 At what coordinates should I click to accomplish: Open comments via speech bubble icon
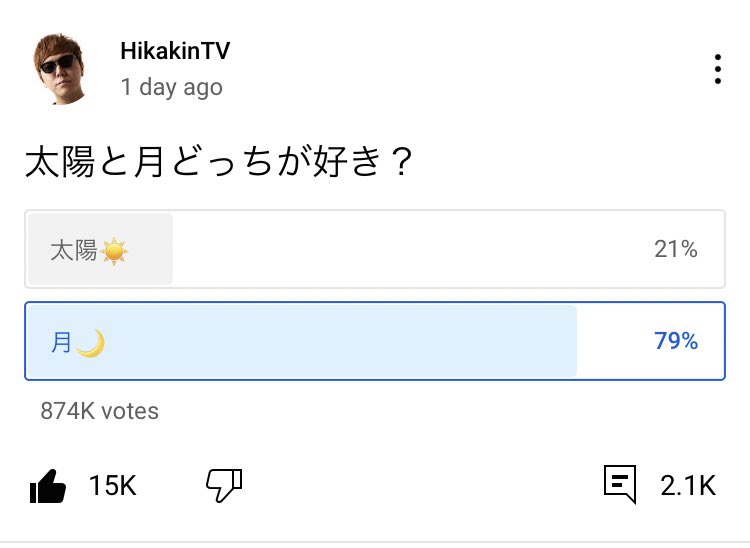pos(620,485)
